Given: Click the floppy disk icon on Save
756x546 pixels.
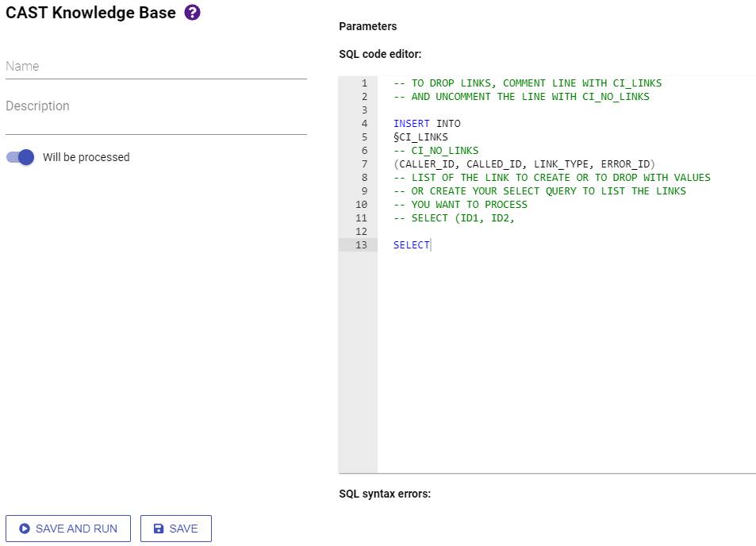Looking at the screenshot, I should tap(159, 529).
